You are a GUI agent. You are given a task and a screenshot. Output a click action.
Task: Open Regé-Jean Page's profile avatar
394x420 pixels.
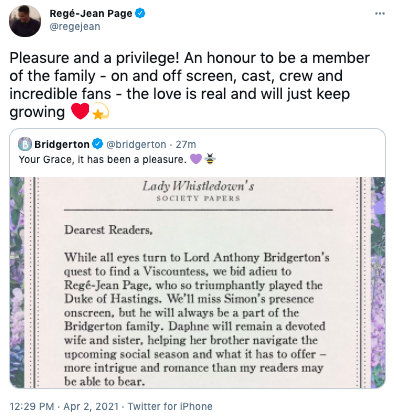click(25, 21)
